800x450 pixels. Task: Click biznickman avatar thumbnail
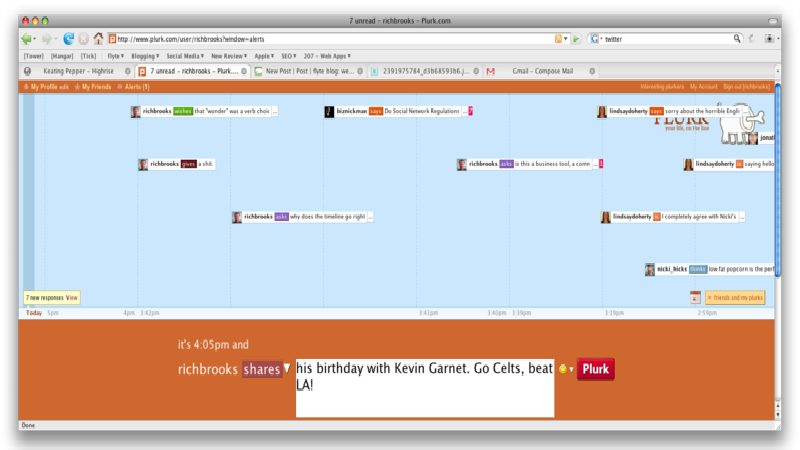coord(329,112)
